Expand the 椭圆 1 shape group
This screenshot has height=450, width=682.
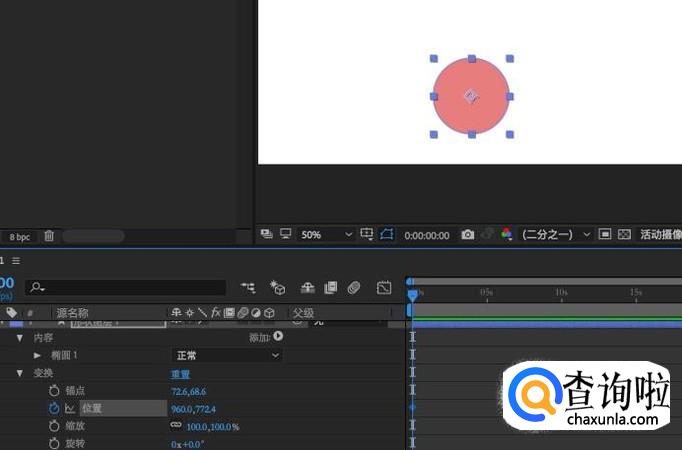click(x=37, y=355)
